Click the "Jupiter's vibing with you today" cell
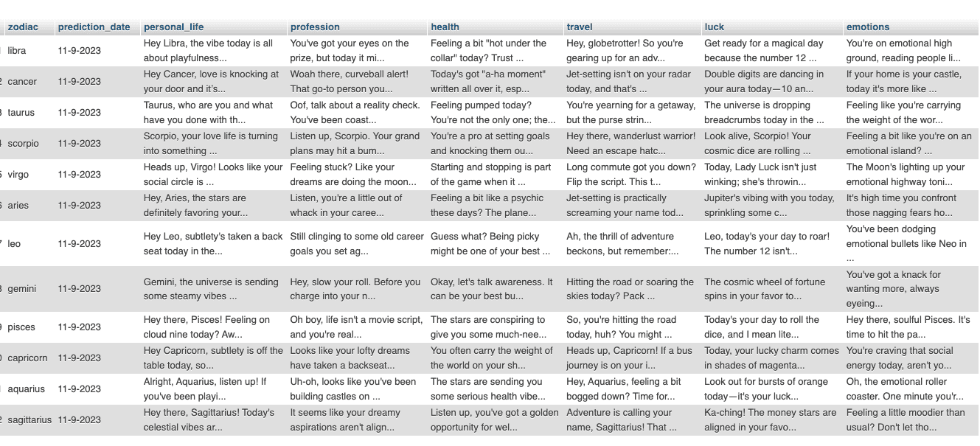This screenshot has height=446, width=980. click(x=769, y=206)
